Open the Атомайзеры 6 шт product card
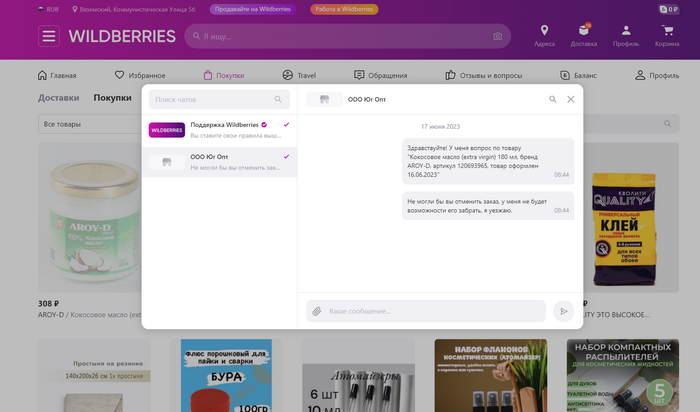This screenshot has width=700, height=412. (x=358, y=375)
